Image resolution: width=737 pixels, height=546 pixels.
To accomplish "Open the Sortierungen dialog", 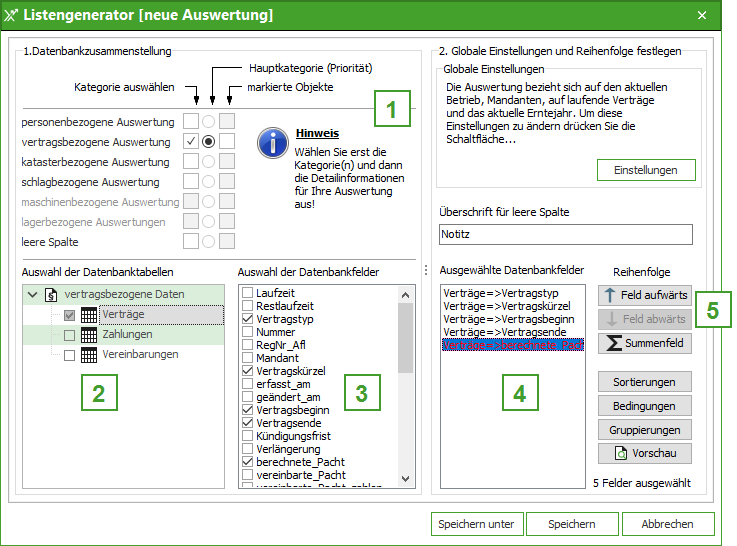I will tap(645, 382).
